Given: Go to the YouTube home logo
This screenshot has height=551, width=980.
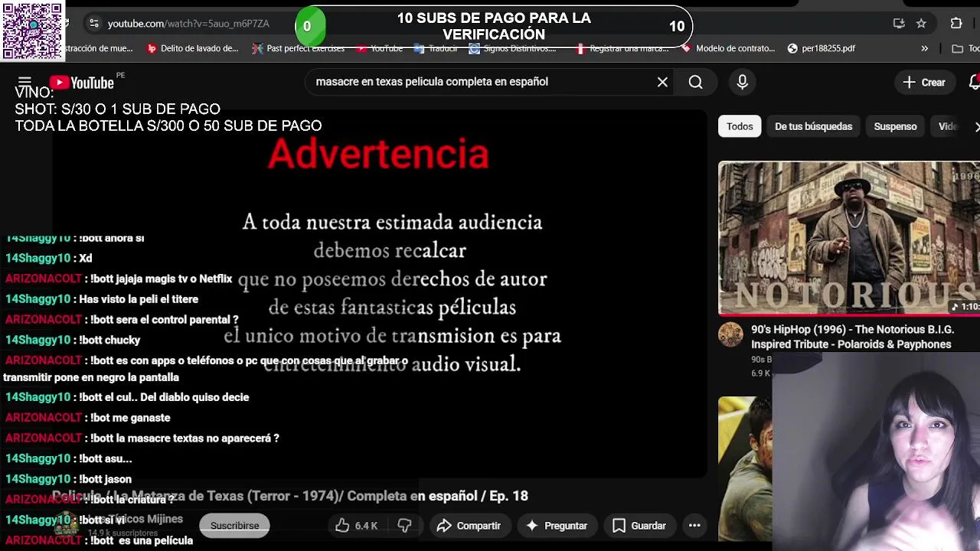Looking at the screenshot, I should click(82, 82).
